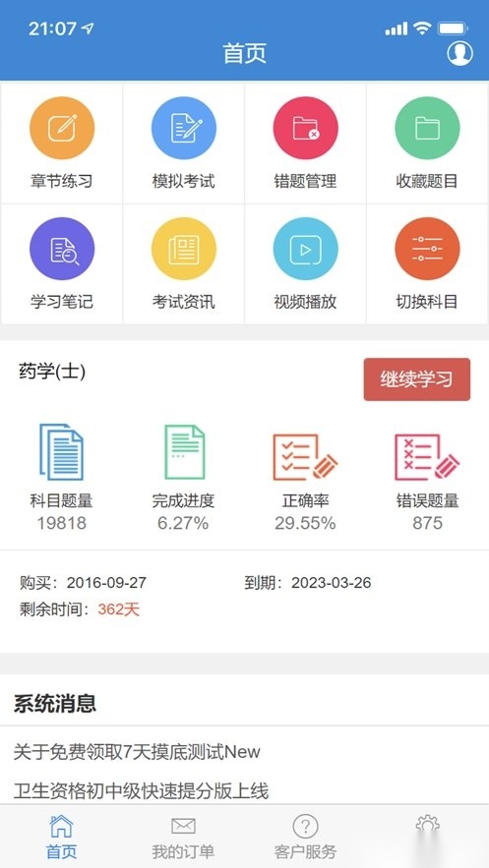Switch to 首页 home tab
489x868 pixels.
coord(61,836)
